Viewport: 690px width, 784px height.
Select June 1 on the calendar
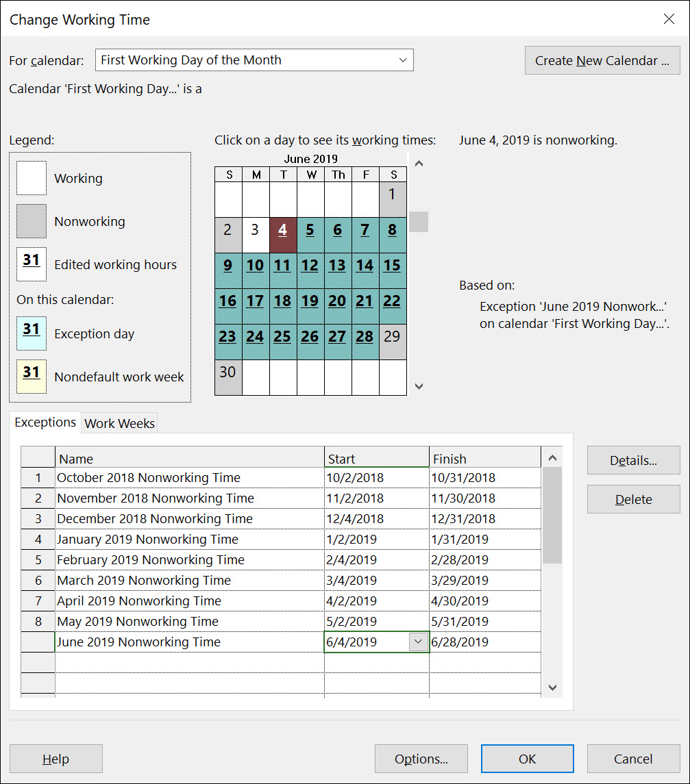pyautogui.click(x=393, y=199)
